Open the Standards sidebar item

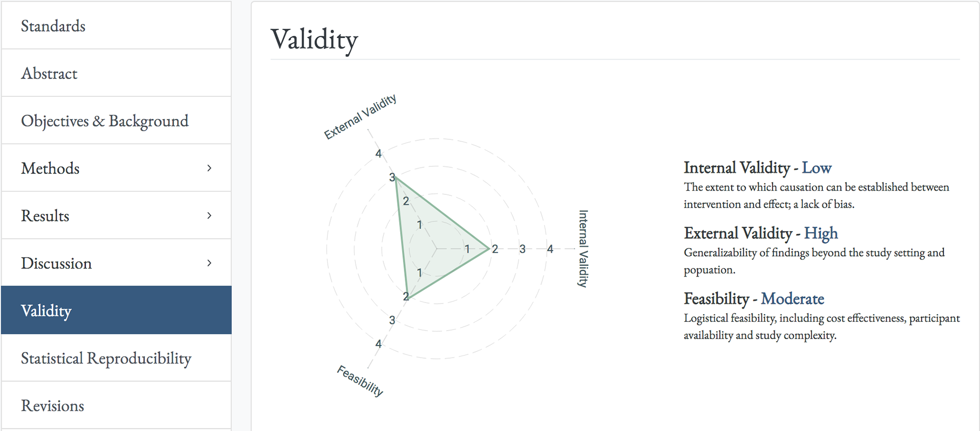[53, 26]
